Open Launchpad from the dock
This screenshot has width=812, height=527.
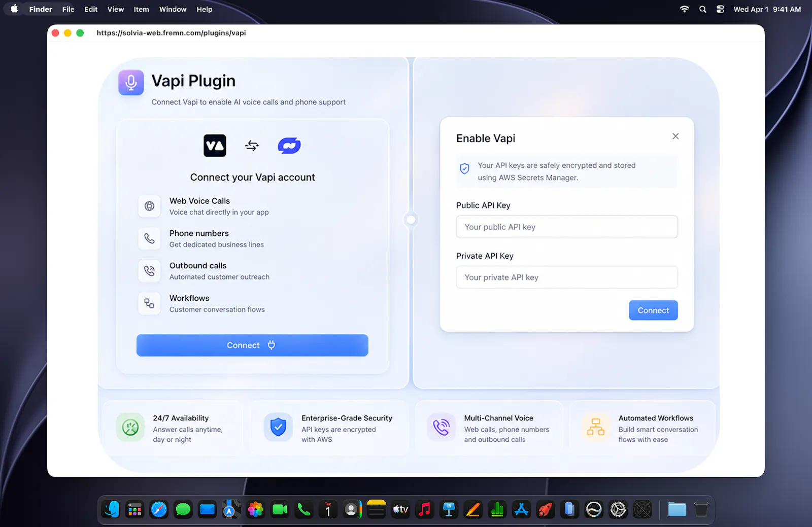coord(135,509)
